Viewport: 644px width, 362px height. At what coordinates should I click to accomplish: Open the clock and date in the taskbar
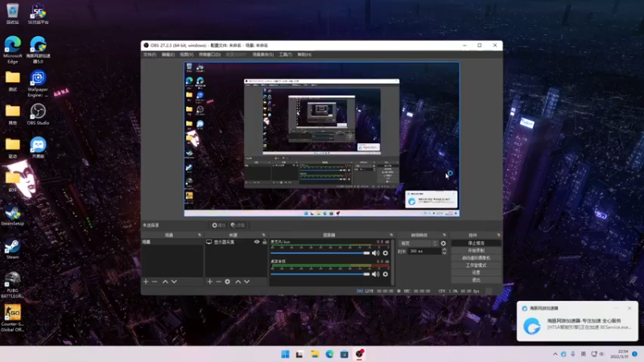619,354
